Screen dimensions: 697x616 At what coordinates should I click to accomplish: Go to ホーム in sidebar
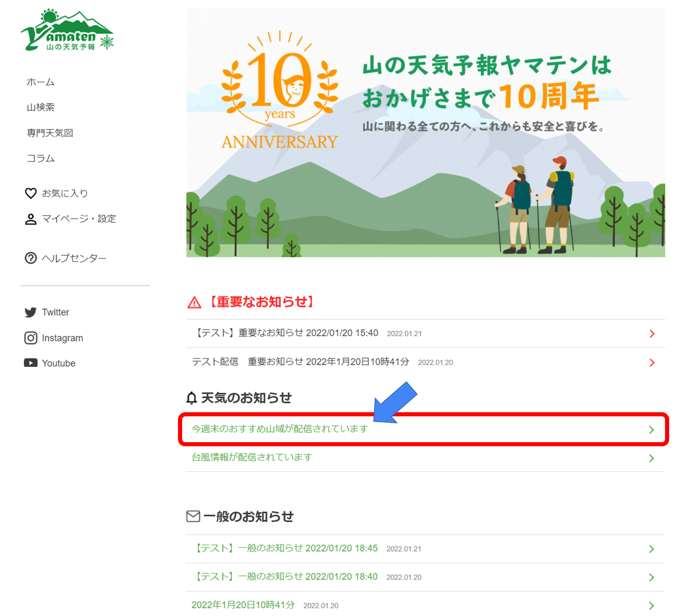[41, 82]
